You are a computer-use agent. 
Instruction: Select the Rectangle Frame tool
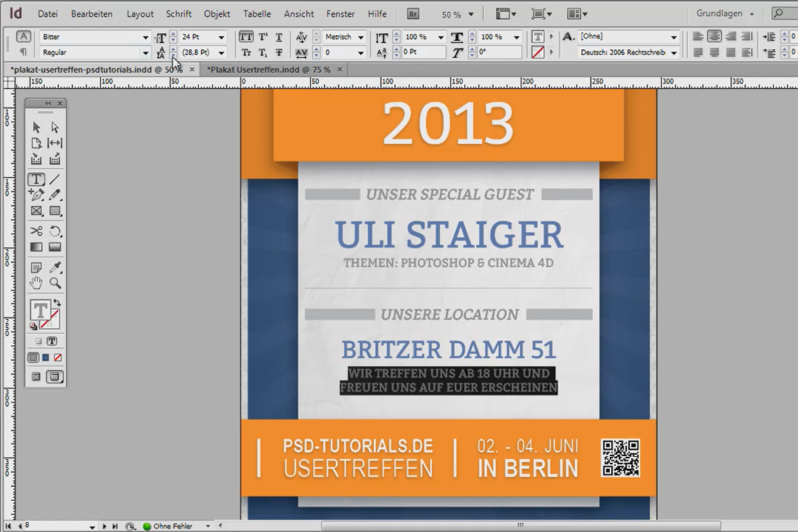pos(37,211)
